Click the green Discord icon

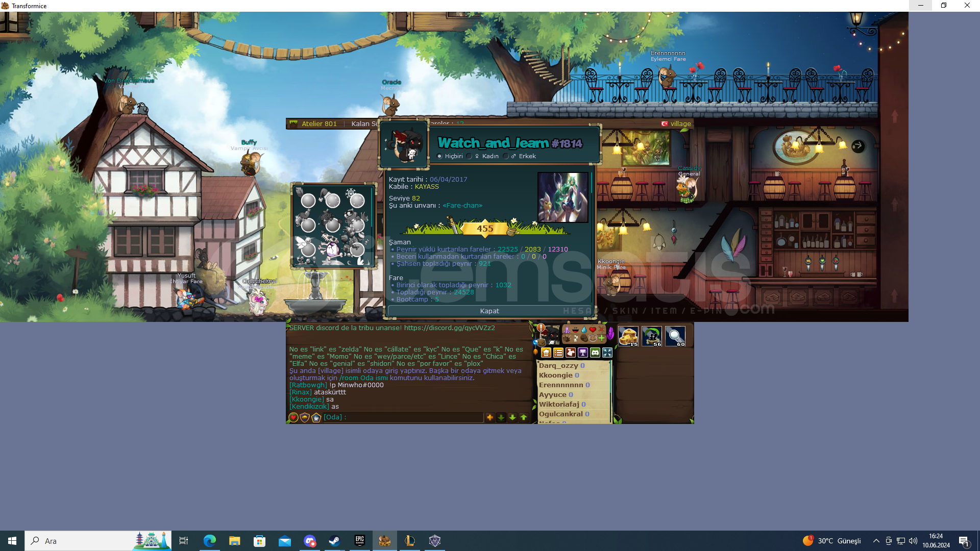tap(595, 353)
